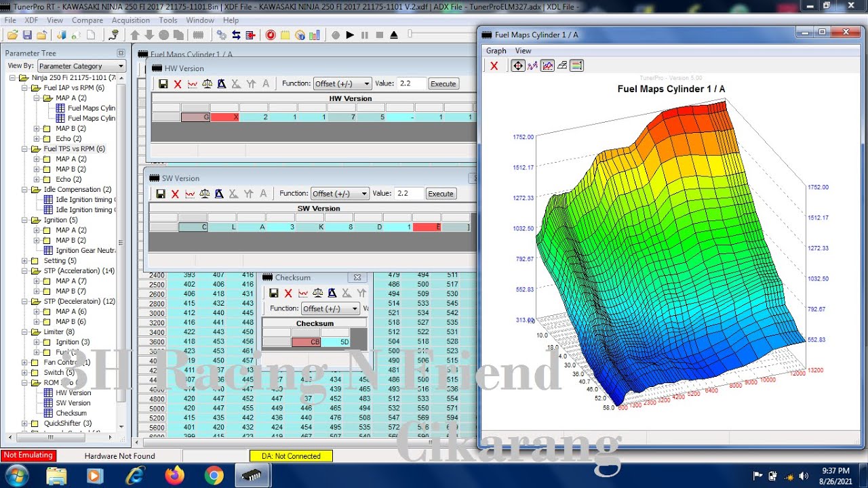This screenshot has width=868, height=488.
Task: Open the Tools menu
Action: point(168,20)
